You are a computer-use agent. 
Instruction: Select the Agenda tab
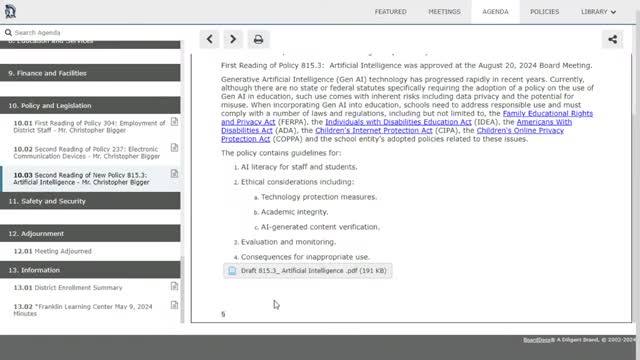coord(495,12)
